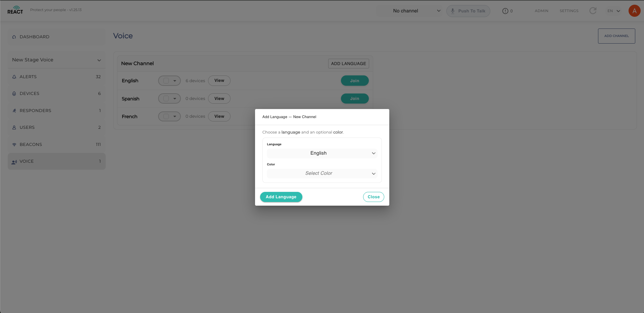Click the Beacons wifi icon
The height and width of the screenshot is (313, 644).
14,145
